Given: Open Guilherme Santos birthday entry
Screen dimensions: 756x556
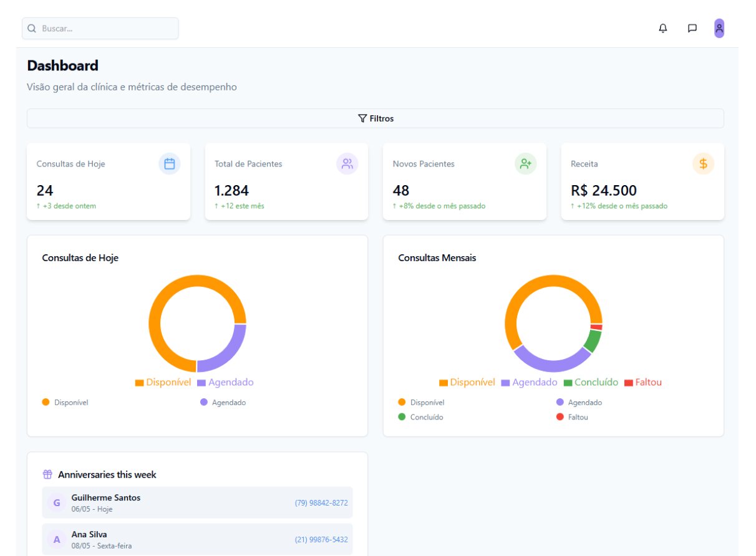Looking at the screenshot, I should coord(106,502).
